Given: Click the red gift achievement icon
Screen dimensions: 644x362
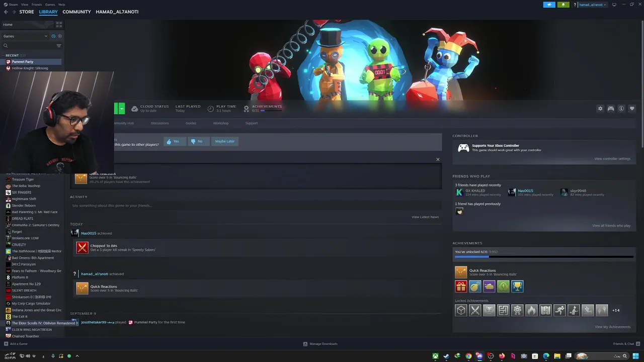Looking at the screenshot, I should pos(461,286).
